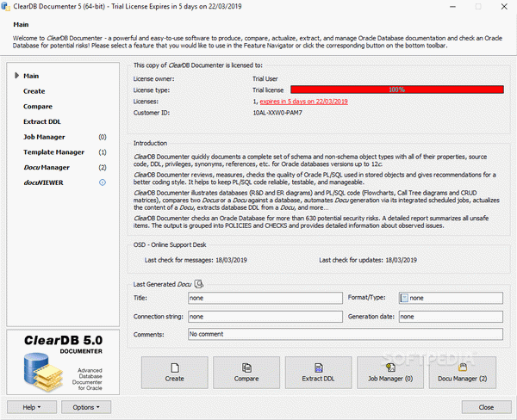Click the Comments field
517x420 pixels.
point(346,334)
